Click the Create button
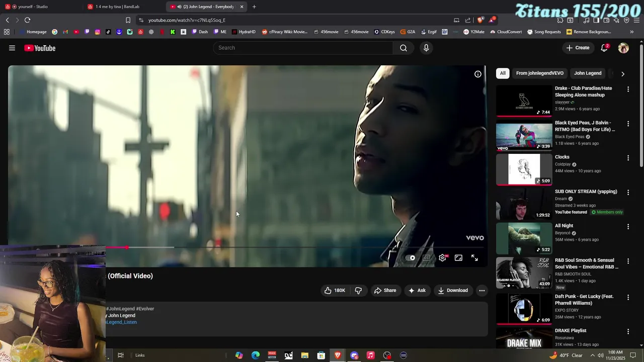 (x=578, y=48)
